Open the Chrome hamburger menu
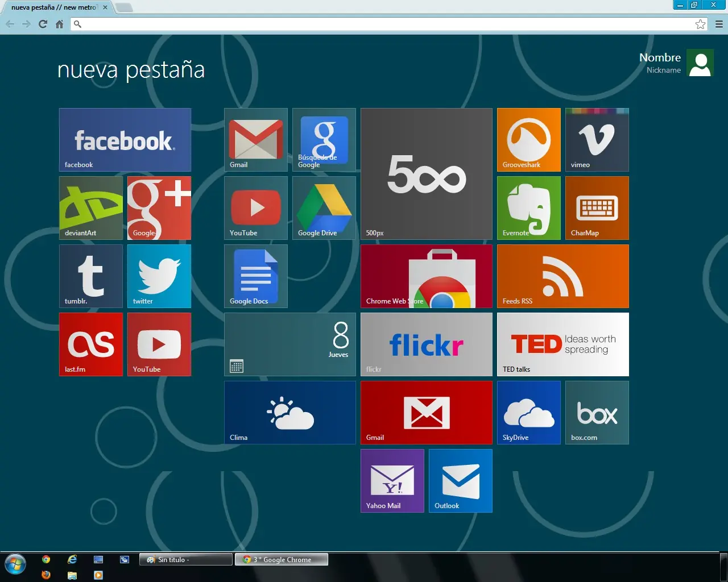Viewport: 728px width, 582px height. (x=719, y=24)
